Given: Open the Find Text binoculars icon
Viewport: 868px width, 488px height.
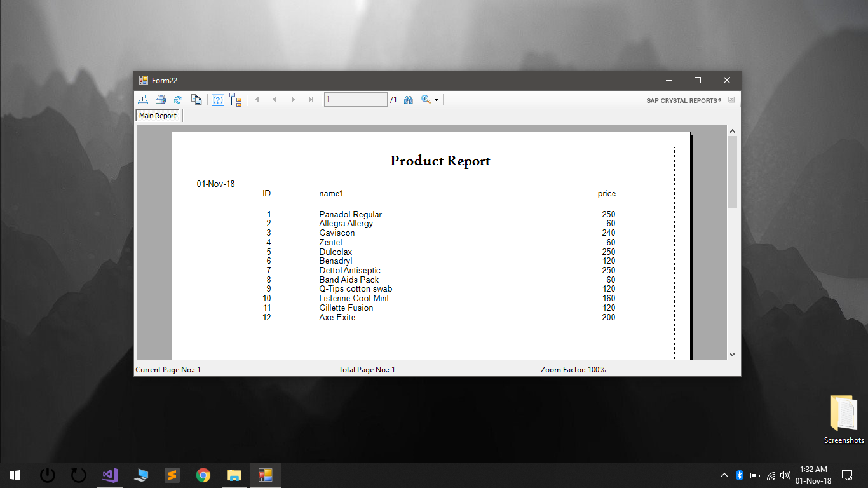Looking at the screenshot, I should (409, 100).
